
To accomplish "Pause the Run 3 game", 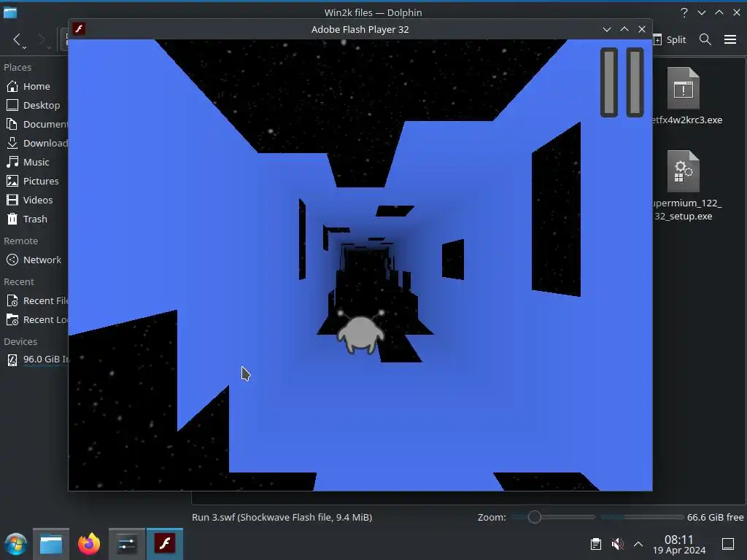I will point(622,82).
